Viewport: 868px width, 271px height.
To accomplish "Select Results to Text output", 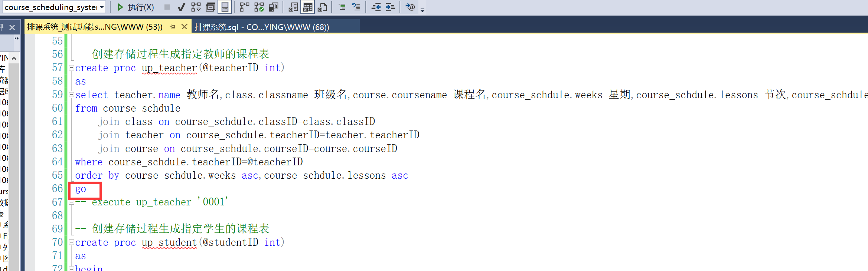I will pos(293,7).
